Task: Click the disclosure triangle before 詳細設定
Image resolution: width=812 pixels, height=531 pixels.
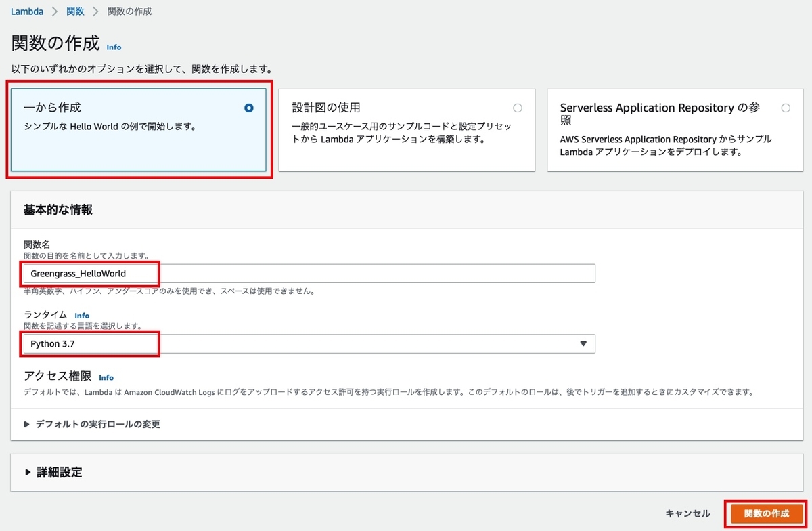Action: point(28,472)
